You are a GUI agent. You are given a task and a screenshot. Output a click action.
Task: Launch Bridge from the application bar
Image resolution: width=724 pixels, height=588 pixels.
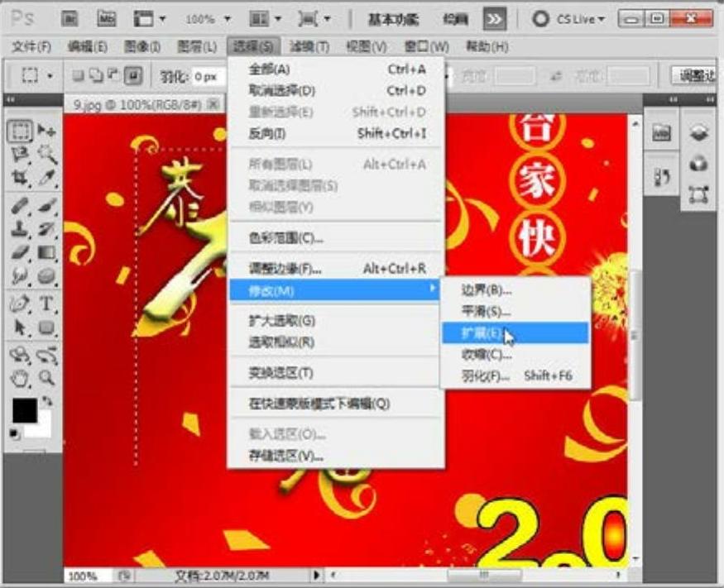pyautogui.click(x=70, y=18)
